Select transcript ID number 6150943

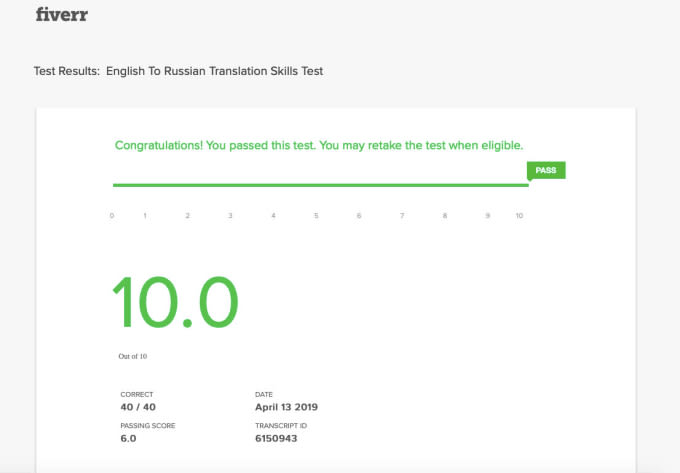(x=276, y=438)
